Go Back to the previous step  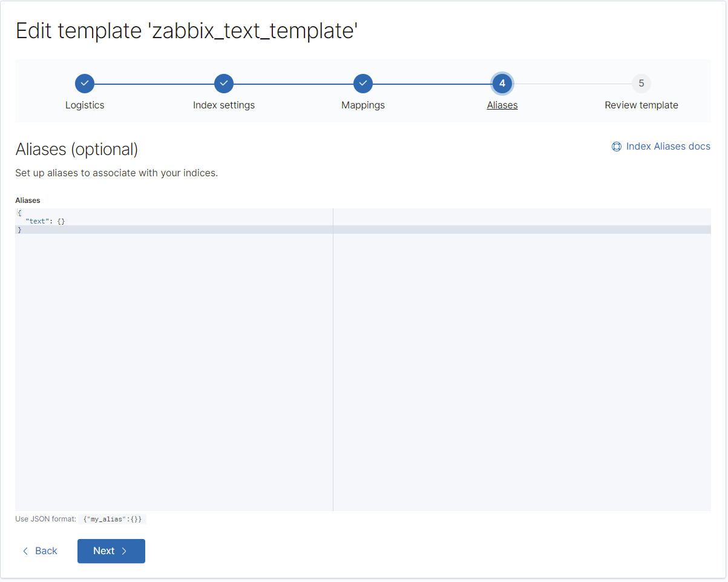point(40,551)
